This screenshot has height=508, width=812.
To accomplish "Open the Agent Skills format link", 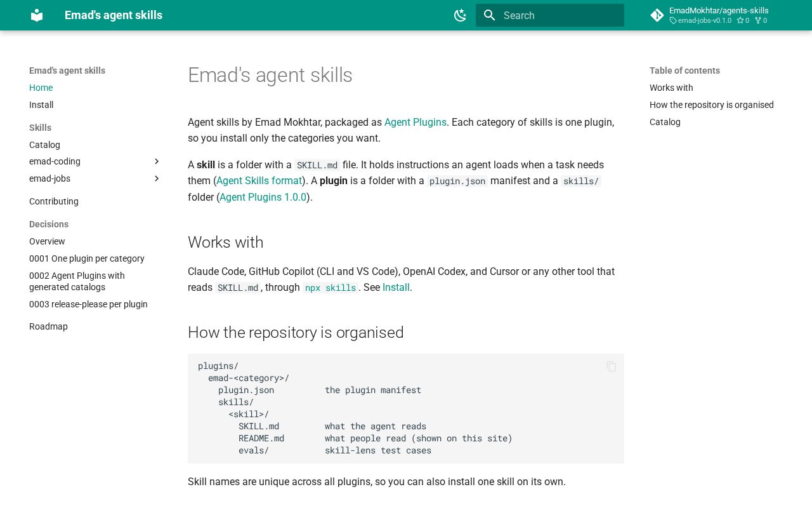I will pos(259,181).
